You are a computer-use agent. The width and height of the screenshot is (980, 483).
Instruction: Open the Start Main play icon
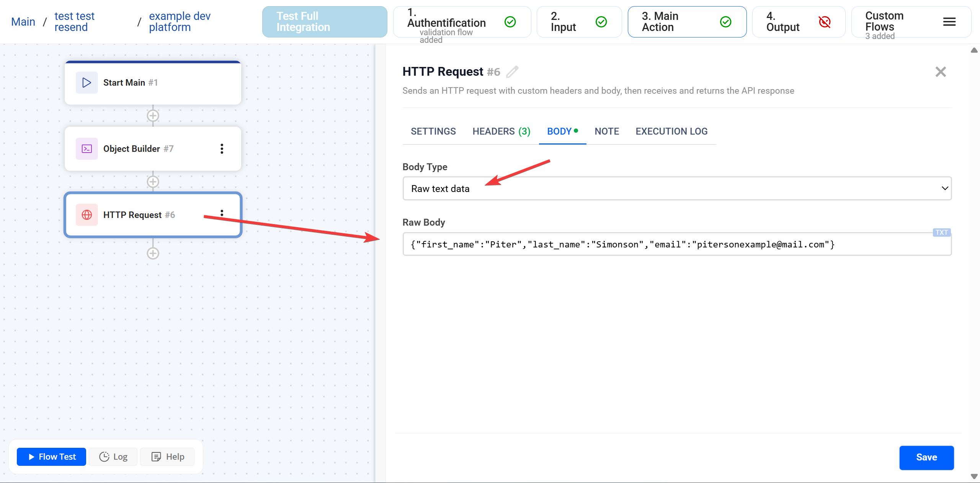click(x=86, y=82)
